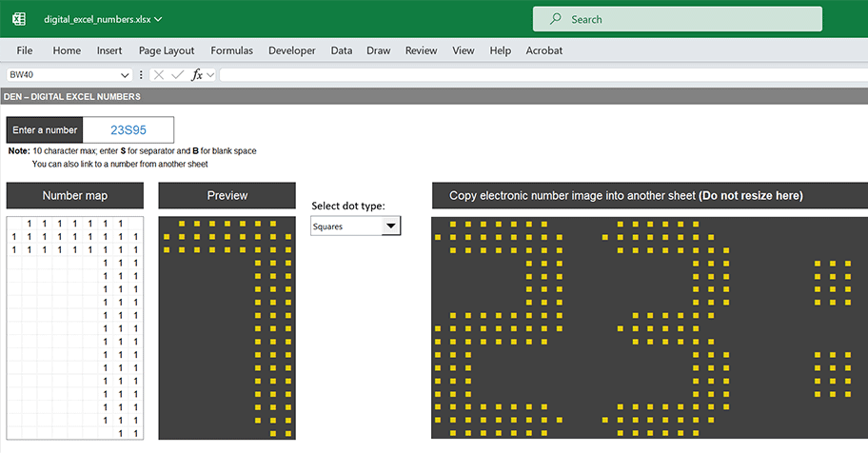Open the Acrobat tab
The height and width of the screenshot is (453, 868).
544,50
